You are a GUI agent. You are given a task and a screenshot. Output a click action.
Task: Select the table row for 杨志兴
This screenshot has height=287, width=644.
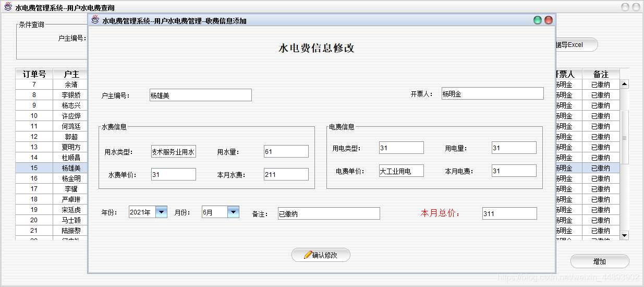(52, 105)
